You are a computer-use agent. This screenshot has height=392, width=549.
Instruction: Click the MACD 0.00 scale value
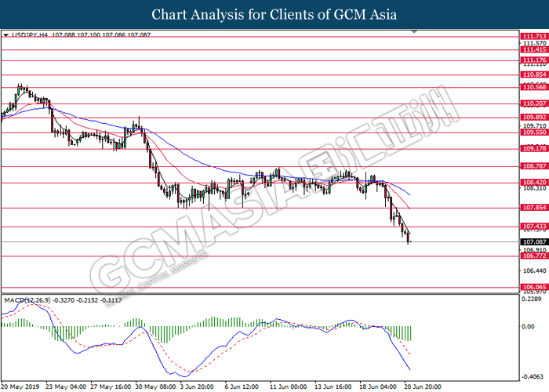[x=530, y=325]
